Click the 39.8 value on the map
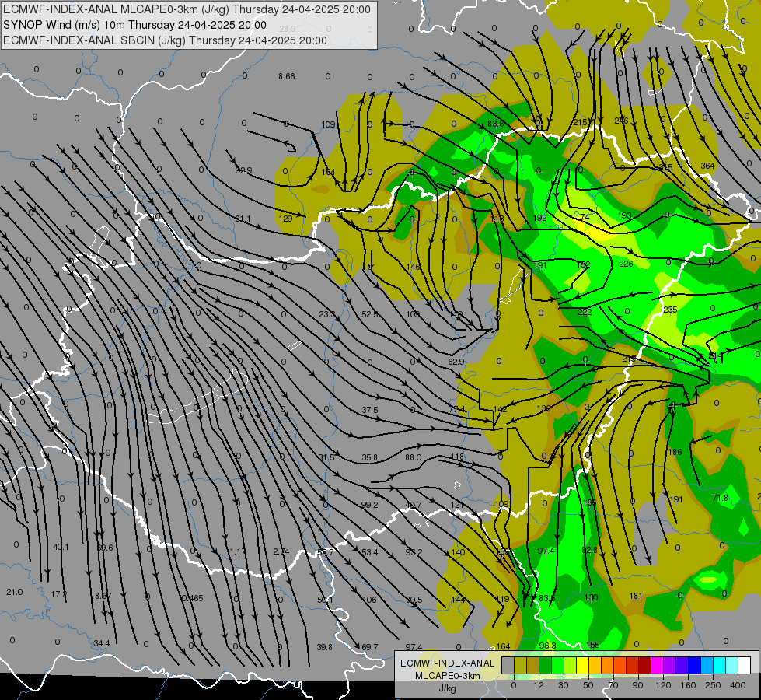The image size is (761, 700). (x=325, y=647)
